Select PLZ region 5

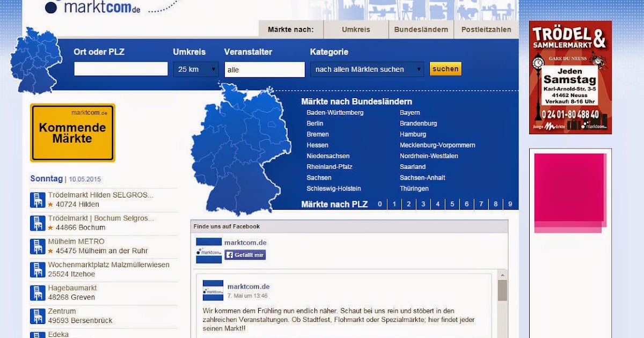pos(452,204)
